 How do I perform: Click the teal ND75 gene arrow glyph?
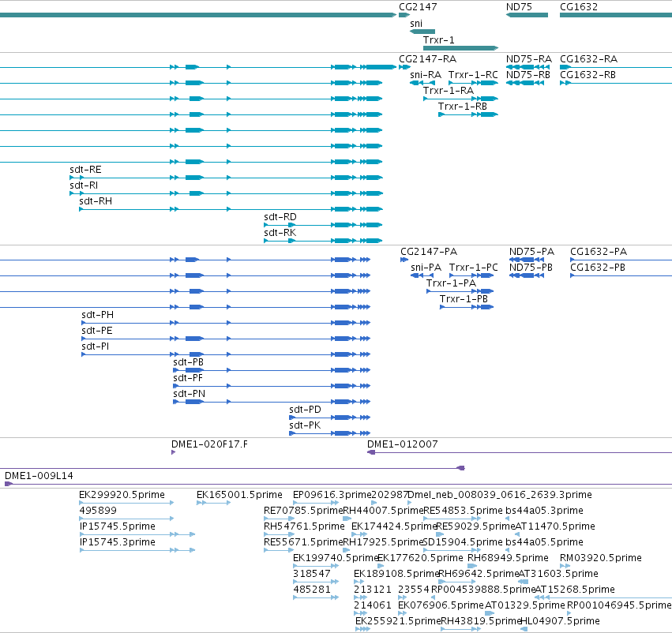pos(527,15)
